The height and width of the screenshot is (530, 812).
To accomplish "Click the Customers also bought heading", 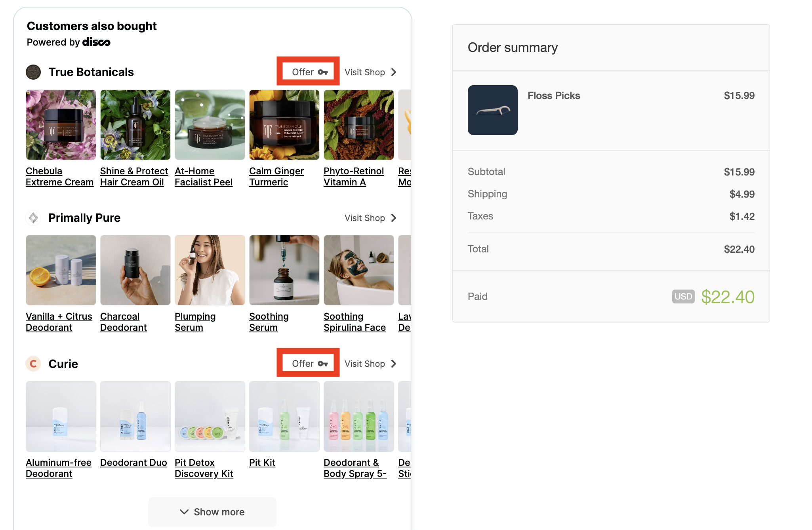I will (x=91, y=26).
